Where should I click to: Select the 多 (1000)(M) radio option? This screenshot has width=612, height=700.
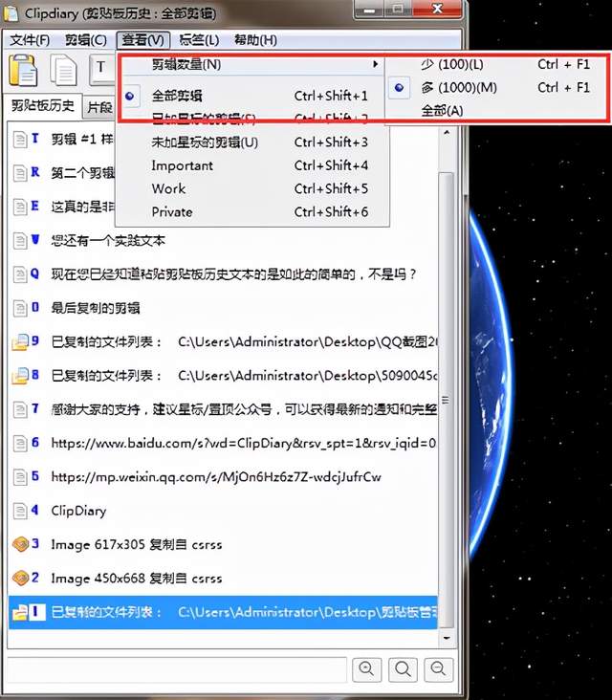(x=400, y=88)
